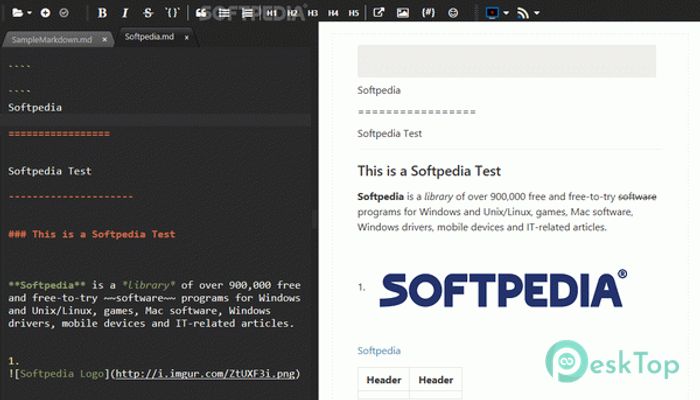Click the second 'Header' table cell in preview
Screen dimensions: 700x400
point(436,379)
